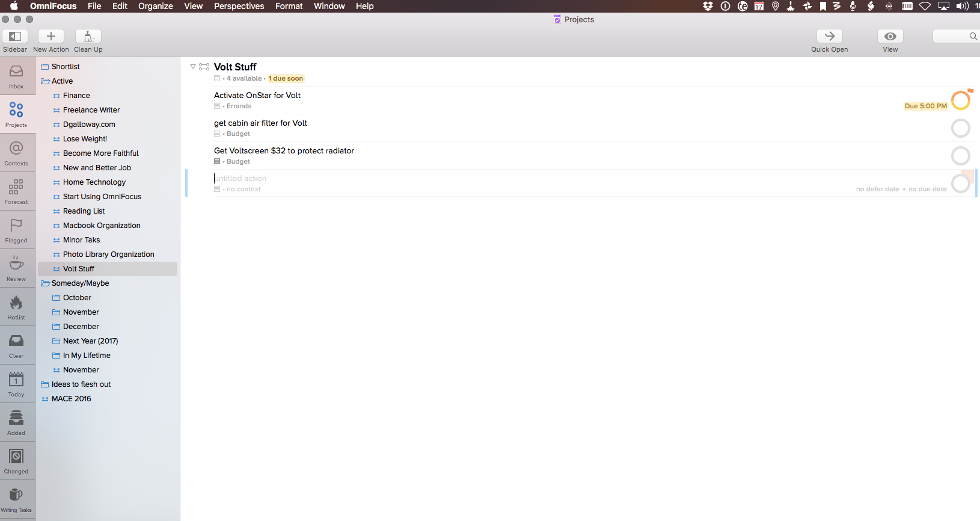980x521 pixels.
Task: Select Start Using OmniFocus project
Action: 102,197
